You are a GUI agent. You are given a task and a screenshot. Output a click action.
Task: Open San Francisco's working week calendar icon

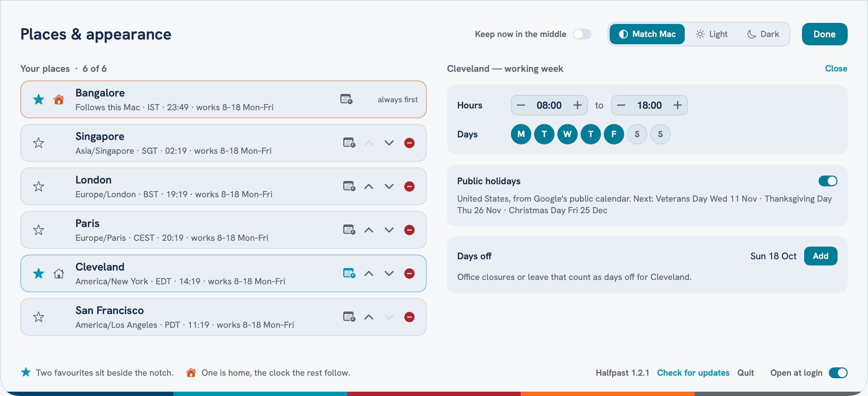click(x=349, y=317)
